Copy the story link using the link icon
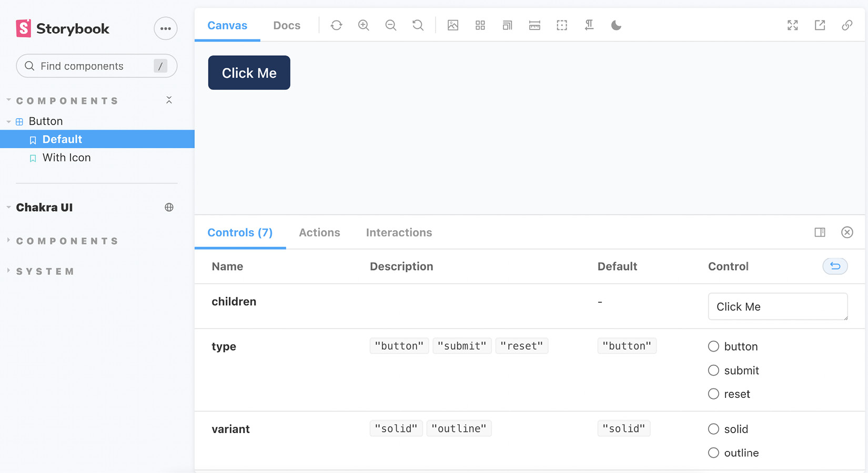 (847, 25)
